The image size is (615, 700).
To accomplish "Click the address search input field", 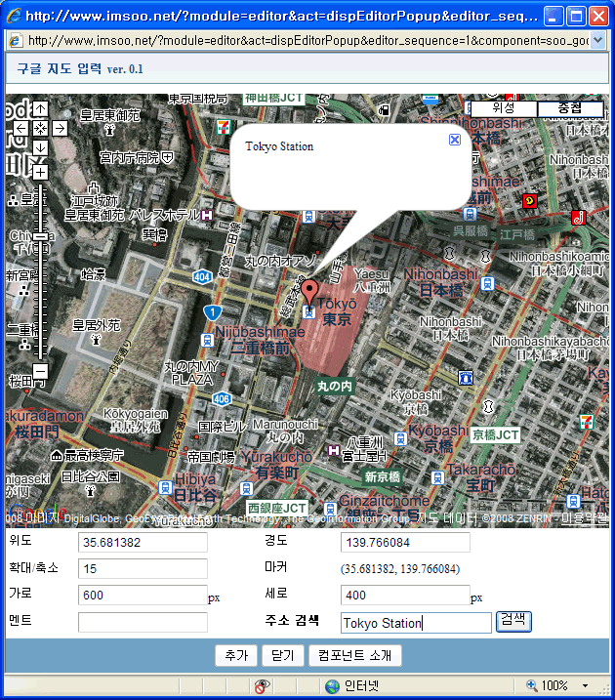I will click(416, 622).
